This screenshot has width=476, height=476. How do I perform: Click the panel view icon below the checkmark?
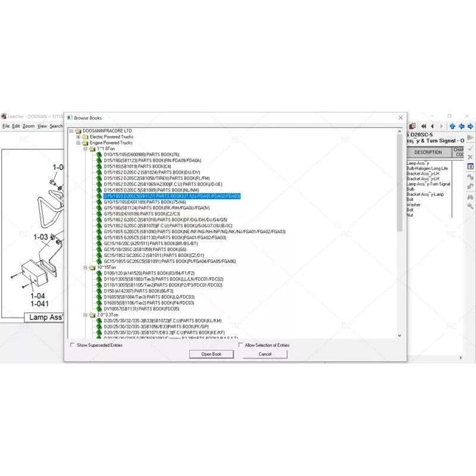pyautogui.click(x=471, y=166)
